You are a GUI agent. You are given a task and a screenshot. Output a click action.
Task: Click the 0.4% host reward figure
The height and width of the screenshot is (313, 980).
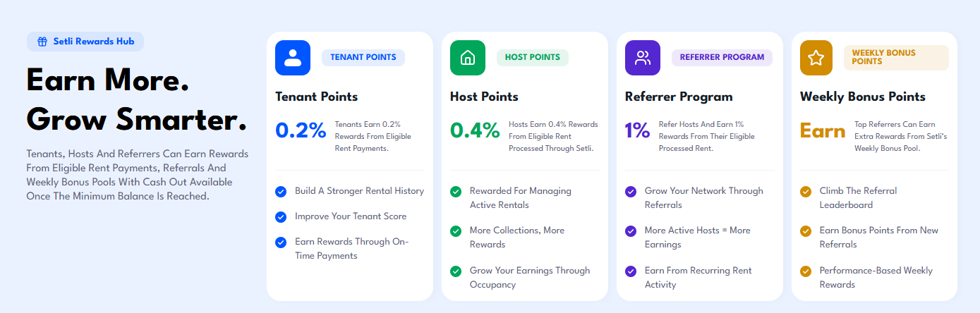click(475, 130)
